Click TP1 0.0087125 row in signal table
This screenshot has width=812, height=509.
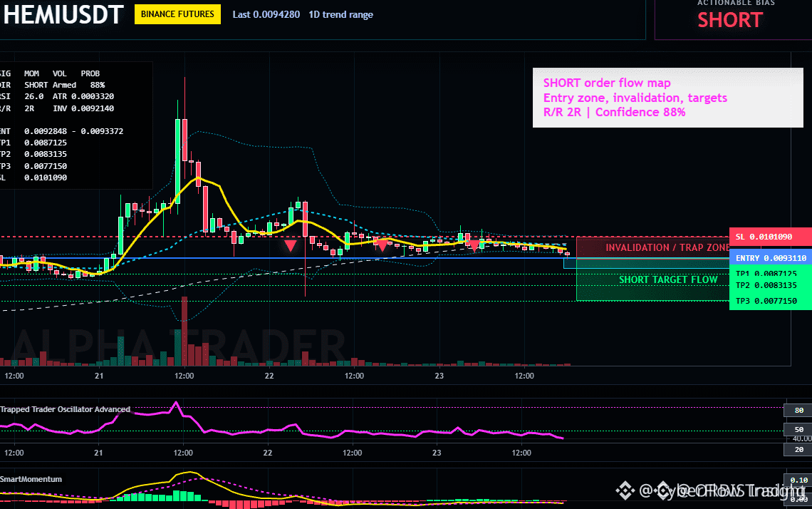33,143
